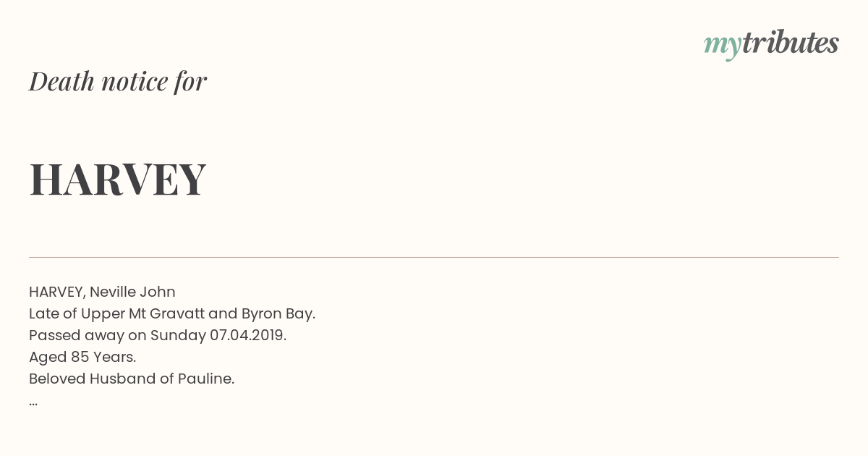Click the word "Sunday" in the notice
This screenshot has width=868, height=456.
pos(178,336)
